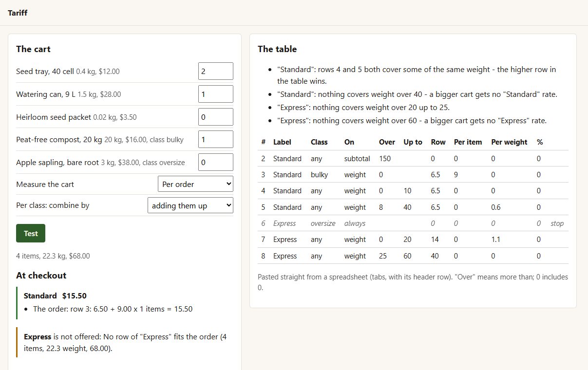This screenshot has width=588, height=370.
Task: Click the 'Up to' column header
Action: (413, 142)
